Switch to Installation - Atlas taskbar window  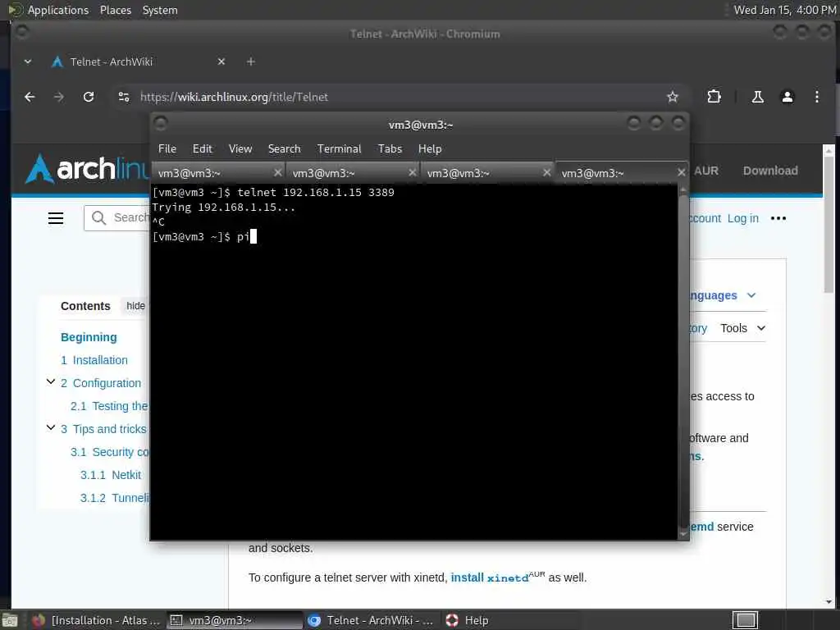(97, 620)
